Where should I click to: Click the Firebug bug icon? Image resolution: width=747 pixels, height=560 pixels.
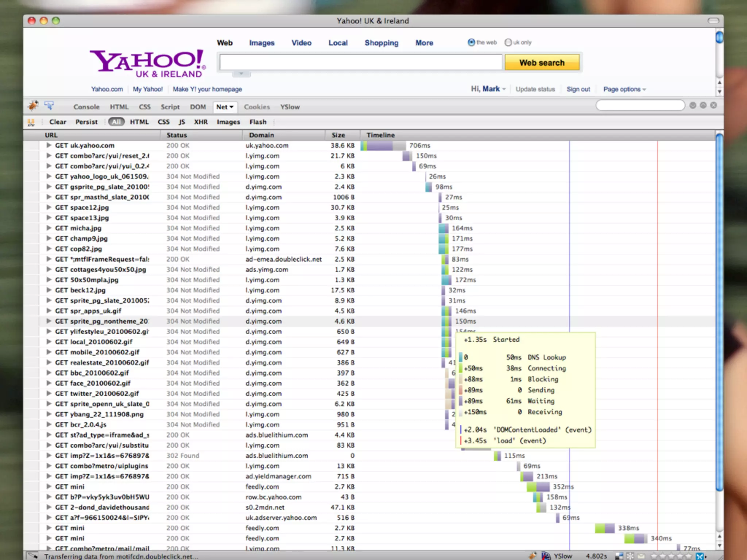pos(33,106)
